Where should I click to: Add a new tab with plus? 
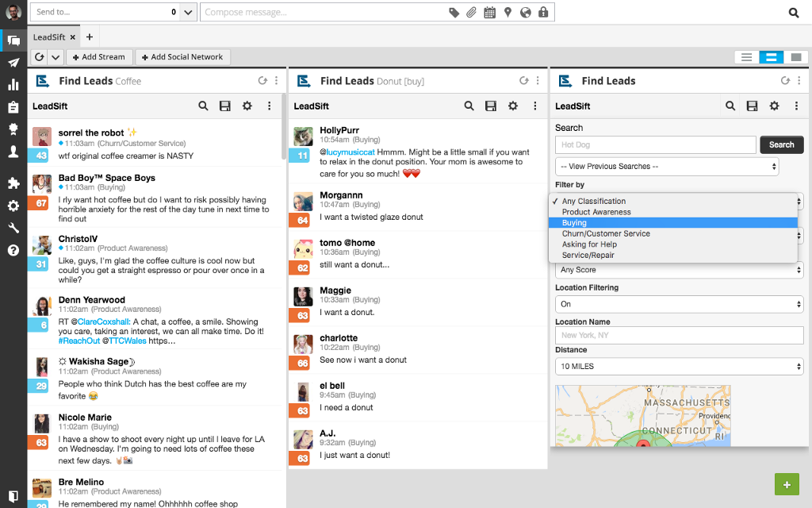pos(90,37)
